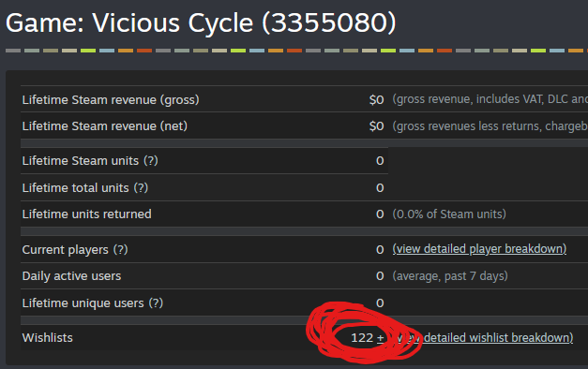
Task: Click the gross revenue includes VAT note
Action: tap(490, 99)
